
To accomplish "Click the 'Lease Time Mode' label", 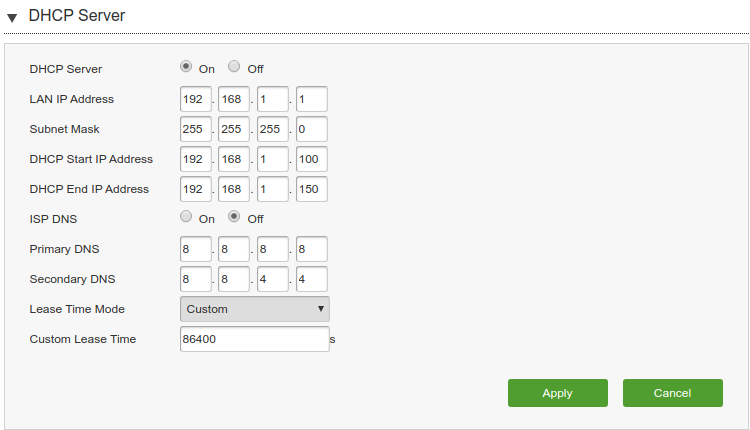I will (77, 309).
